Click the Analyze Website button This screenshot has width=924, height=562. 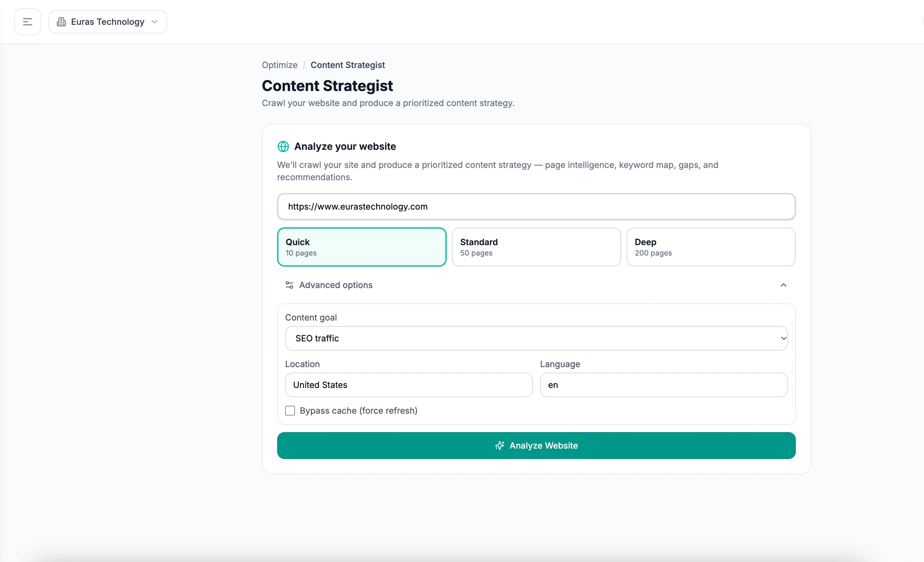(x=536, y=445)
